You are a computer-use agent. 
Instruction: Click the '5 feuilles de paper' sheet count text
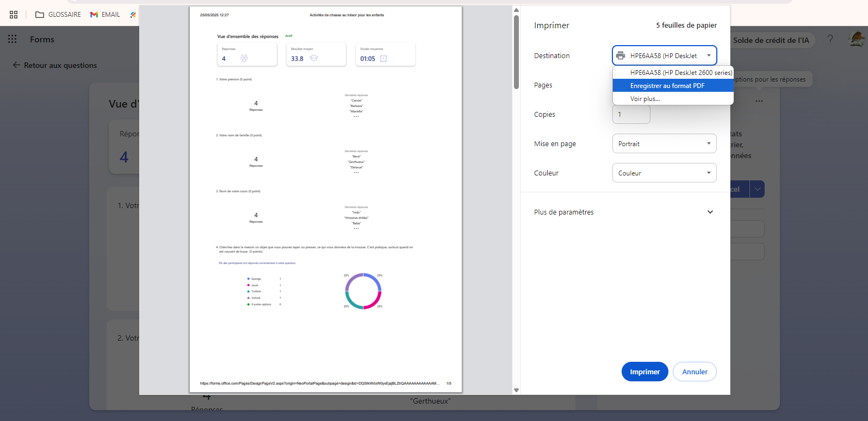click(686, 25)
